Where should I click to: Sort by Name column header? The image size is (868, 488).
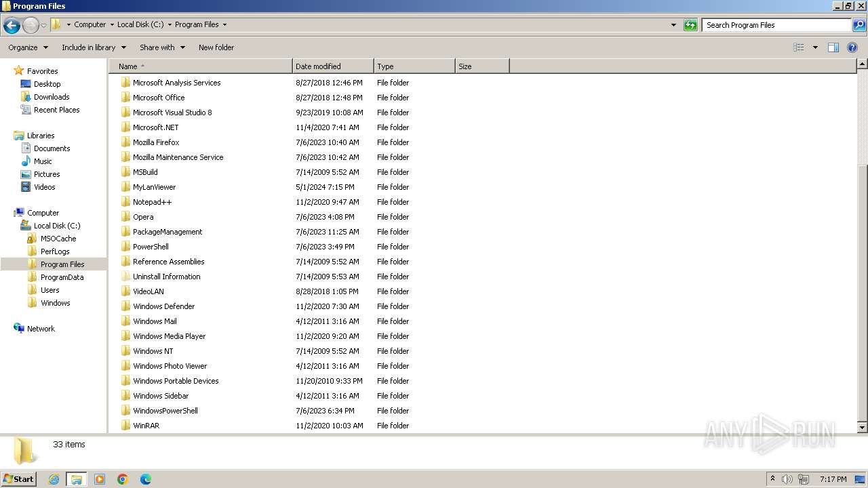click(201, 66)
